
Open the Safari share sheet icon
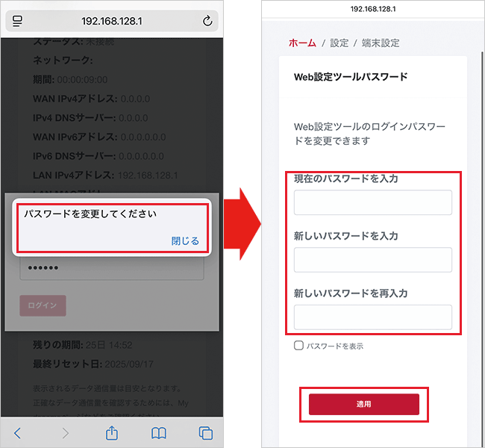click(x=112, y=432)
